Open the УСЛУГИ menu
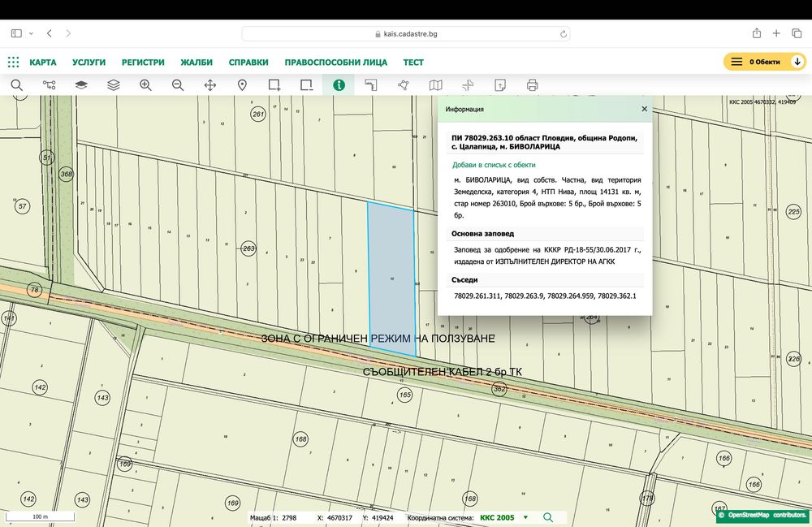 pyautogui.click(x=89, y=62)
